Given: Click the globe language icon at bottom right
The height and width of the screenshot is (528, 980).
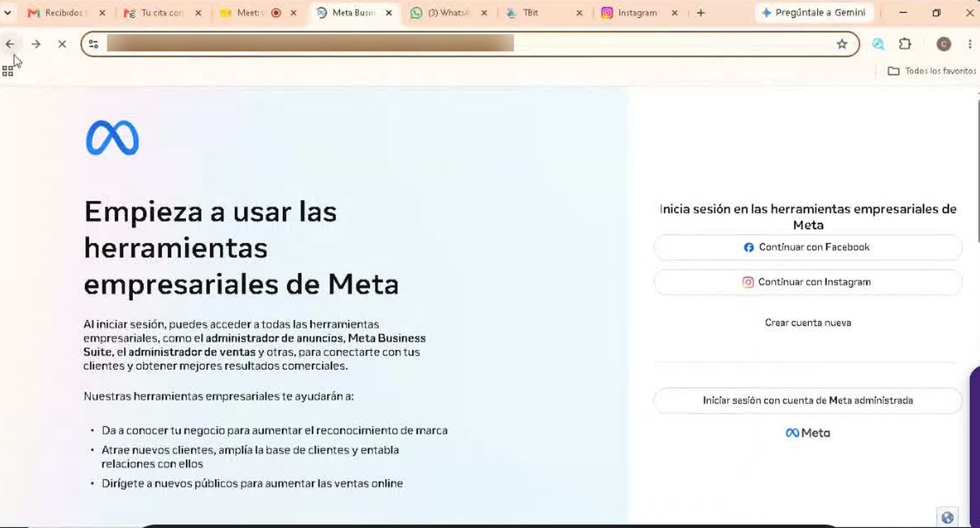Looking at the screenshot, I should click(947, 517).
